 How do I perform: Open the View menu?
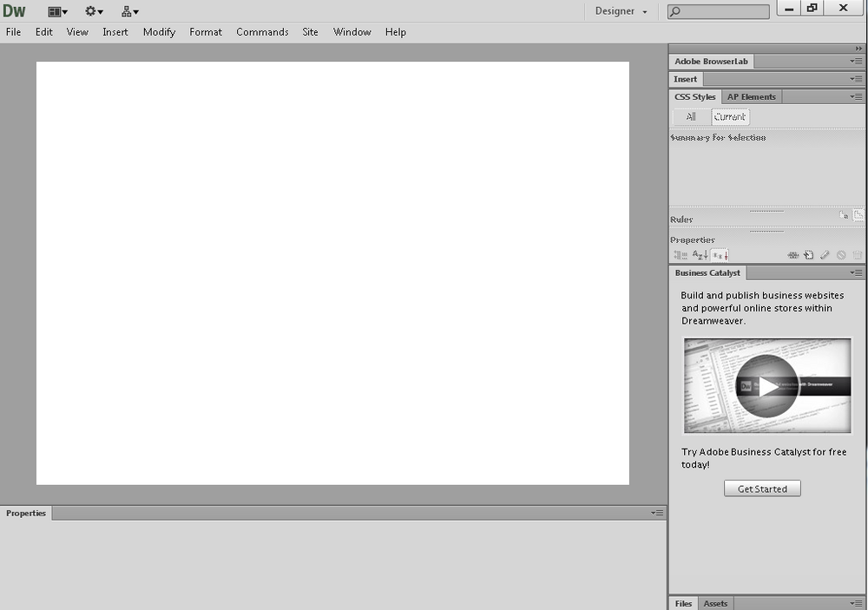coord(77,32)
